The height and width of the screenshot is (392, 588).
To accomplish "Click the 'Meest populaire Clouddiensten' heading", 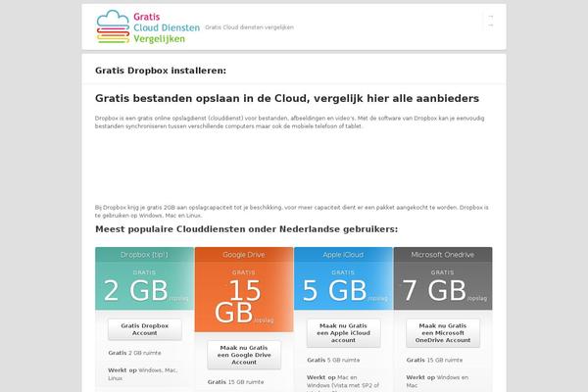I will (x=246, y=229).
